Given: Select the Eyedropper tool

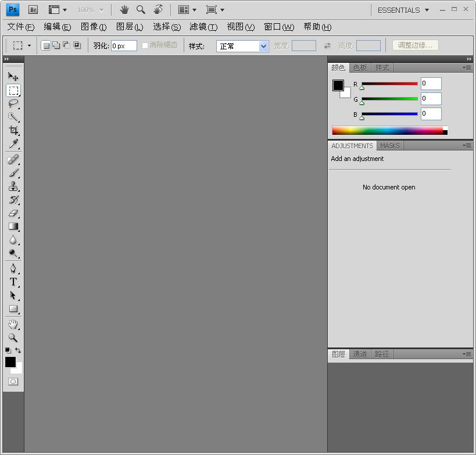Looking at the screenshot, I should pos(13,145).
